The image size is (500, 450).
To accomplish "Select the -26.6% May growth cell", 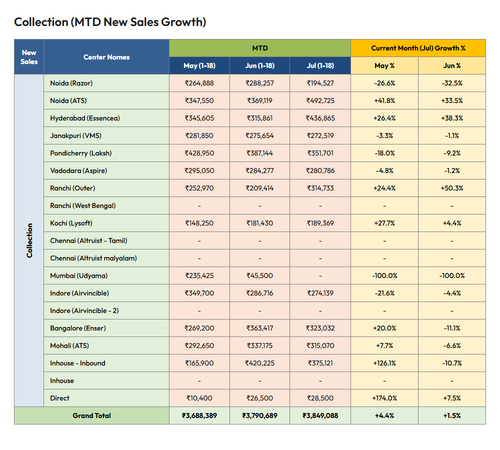I will [x=384, y=83].
